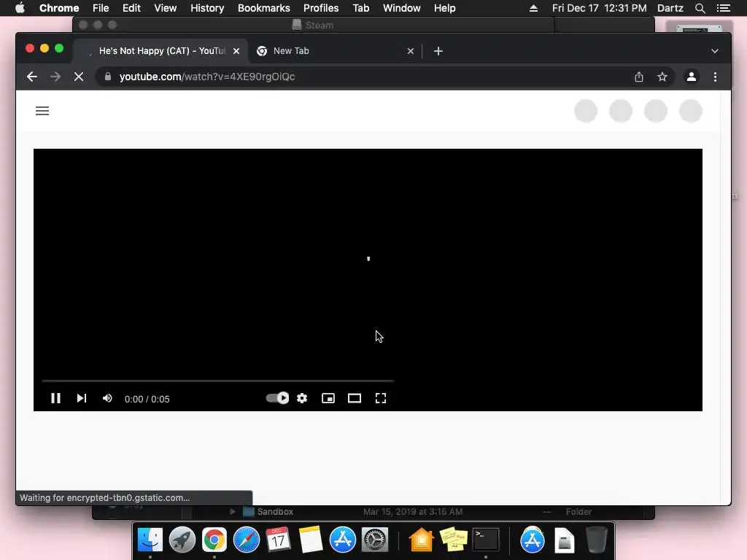The width and height of the screenshot is (747, 560).
Task: Open Chrome profile avatar
Action: point(692,77)
